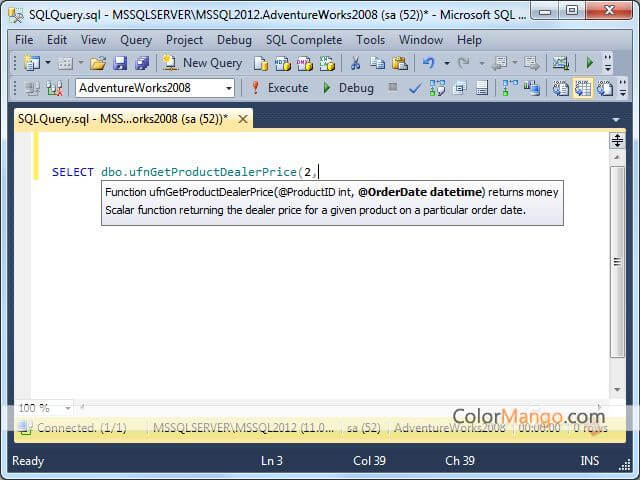Click the vertical scrollbar thumb
The width and height of the screenshot is (640, 480).
tap(617, 262)
